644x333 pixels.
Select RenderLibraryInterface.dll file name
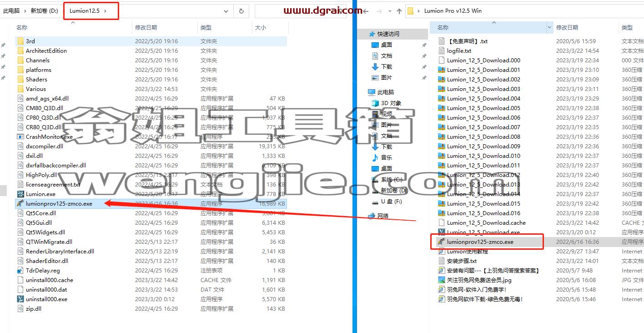click(x=60, y=251)
